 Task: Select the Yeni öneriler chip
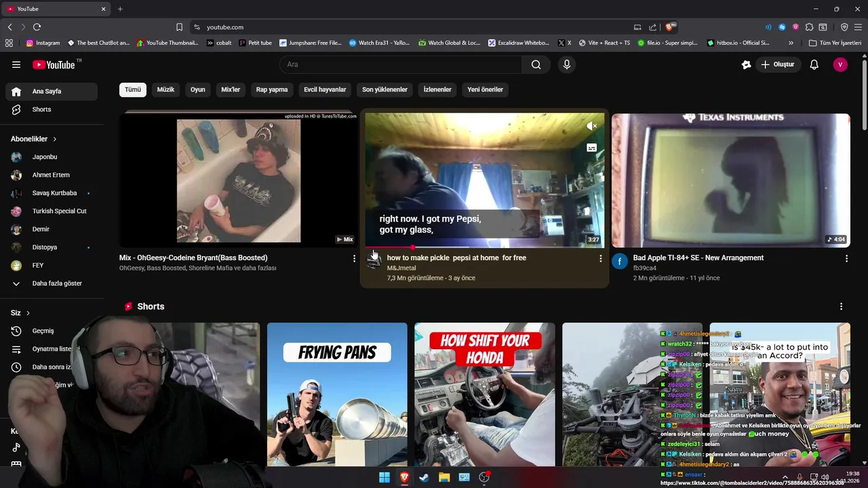pyautogui.click(x=486, y=89)
